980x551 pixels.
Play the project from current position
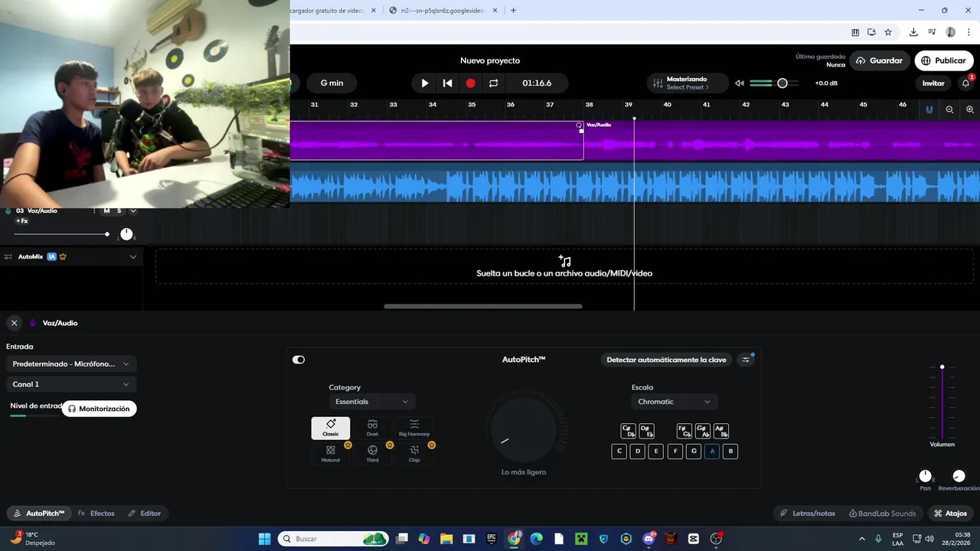point(425,83)
